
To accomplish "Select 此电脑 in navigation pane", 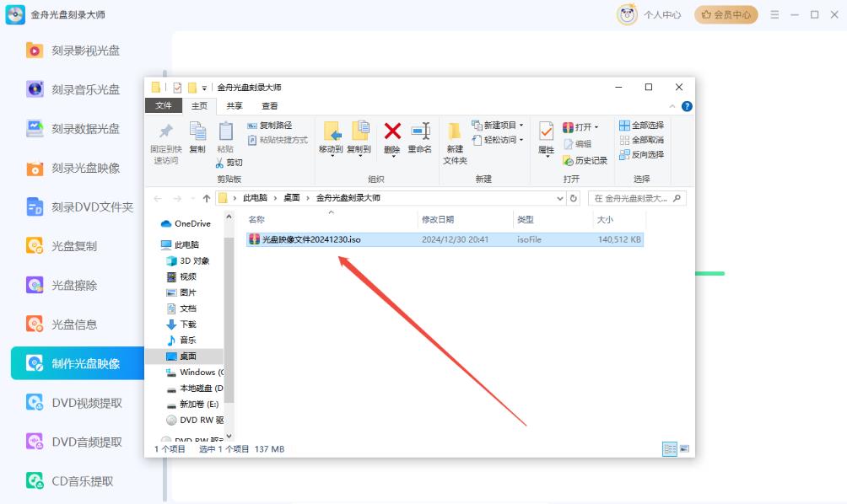I will 181,245.
